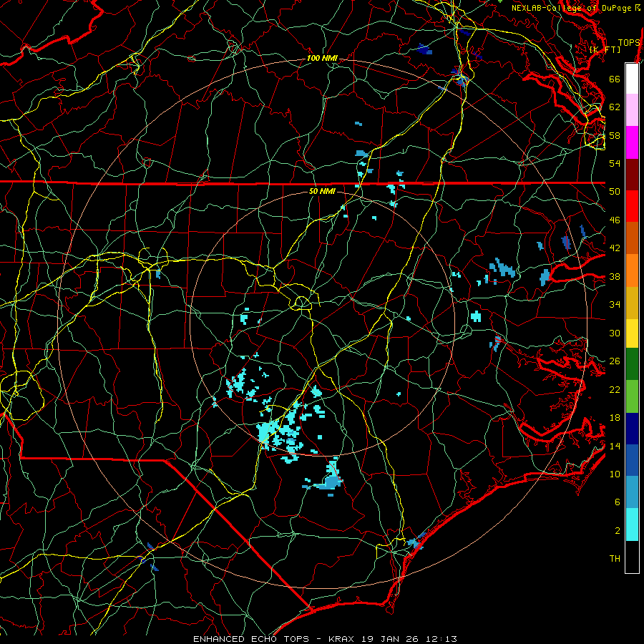Click the 66 label on the legend
This screenshot has width=644, height=644.
(615, 79)
